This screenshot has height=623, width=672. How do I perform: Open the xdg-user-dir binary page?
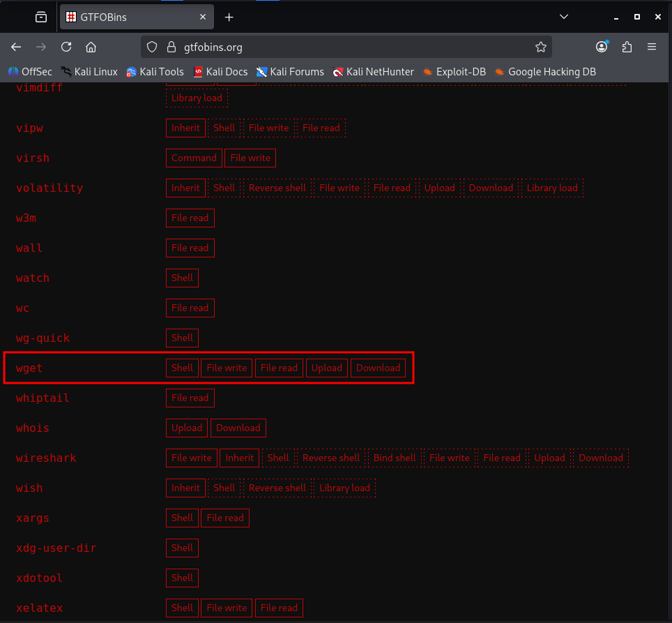pos(56,548)
